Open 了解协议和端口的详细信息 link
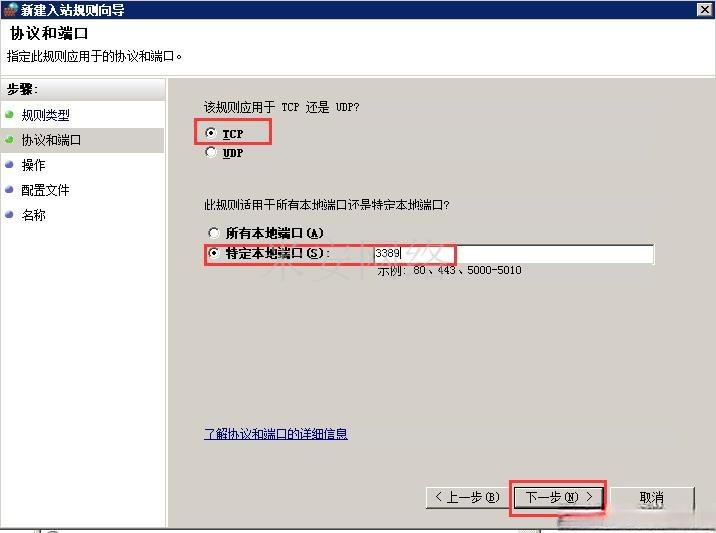The height and width of the screenshot is (533, 716). point(276,433)
